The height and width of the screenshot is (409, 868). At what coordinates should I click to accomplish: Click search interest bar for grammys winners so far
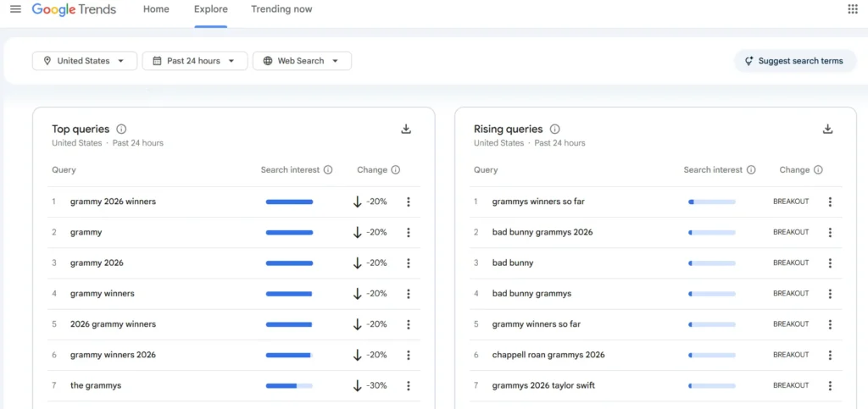tap(712, 202)
